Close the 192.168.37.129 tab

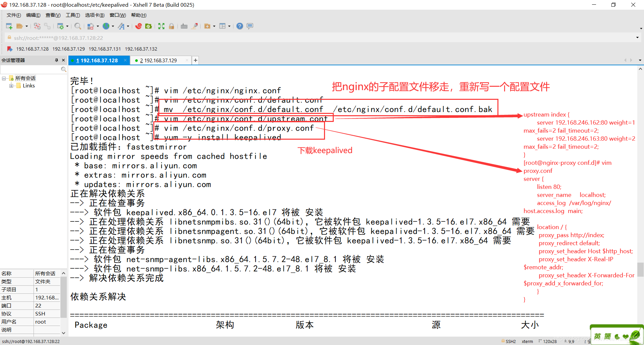click(187, 60)
